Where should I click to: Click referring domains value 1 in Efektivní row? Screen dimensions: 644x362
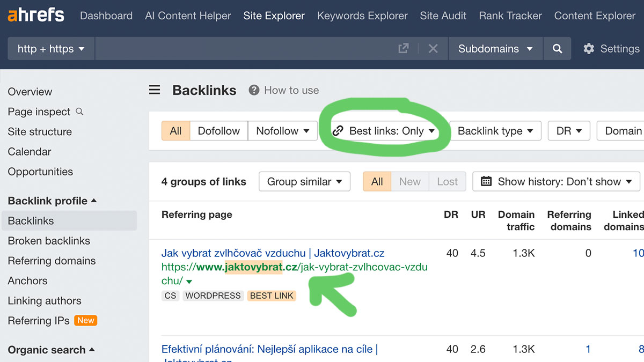click(x=588, y=349)
